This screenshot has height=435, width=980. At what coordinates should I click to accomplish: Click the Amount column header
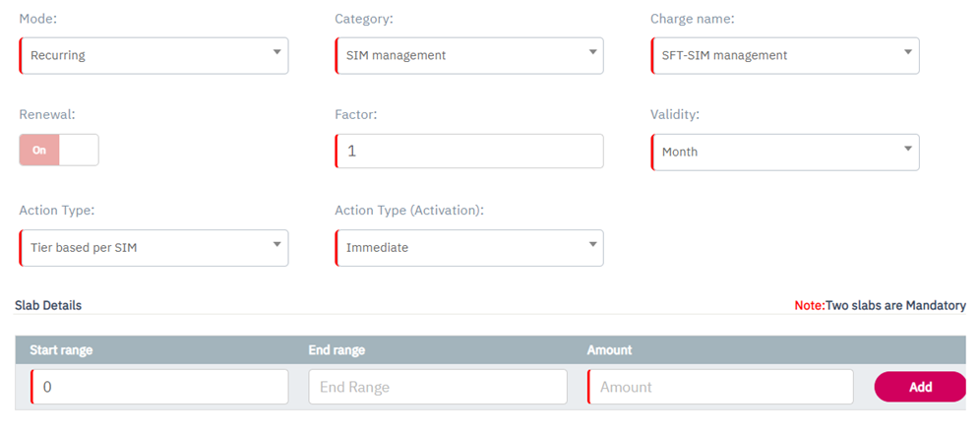click(x=609, y=350)
